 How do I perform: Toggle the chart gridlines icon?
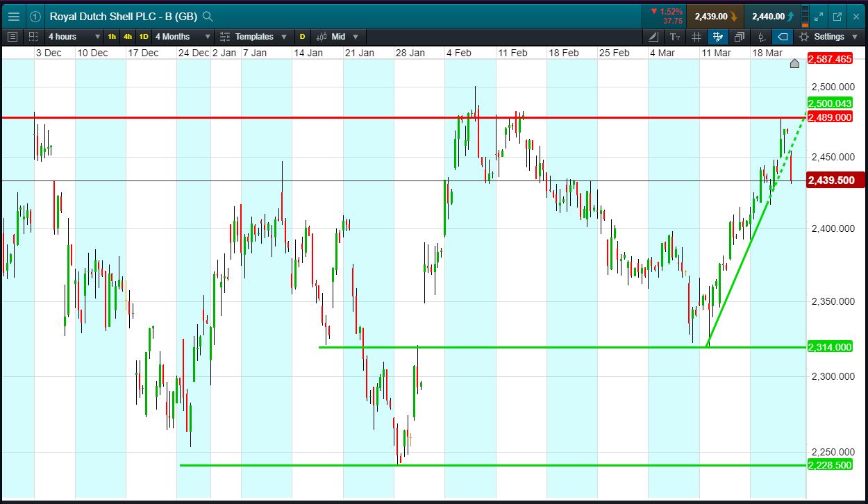(697, 36)
